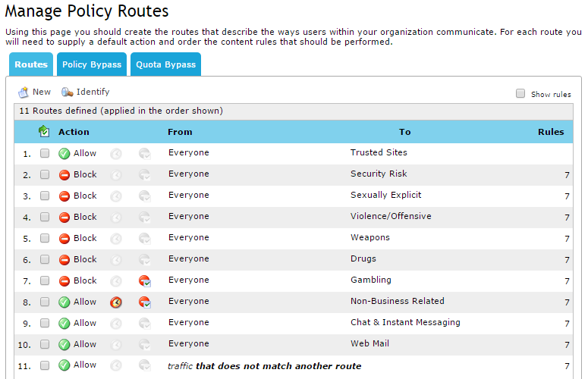This screenshot has width=588, height=379.
Task: Click the New route icon
Action: click(24, 92)
